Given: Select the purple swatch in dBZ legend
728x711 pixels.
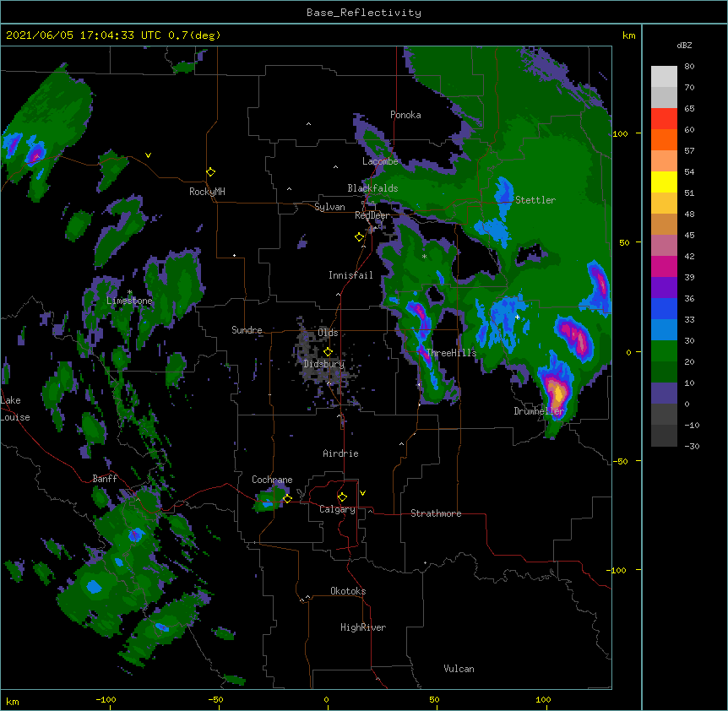Looking at the screenshot, I should (x=664, y=288).
